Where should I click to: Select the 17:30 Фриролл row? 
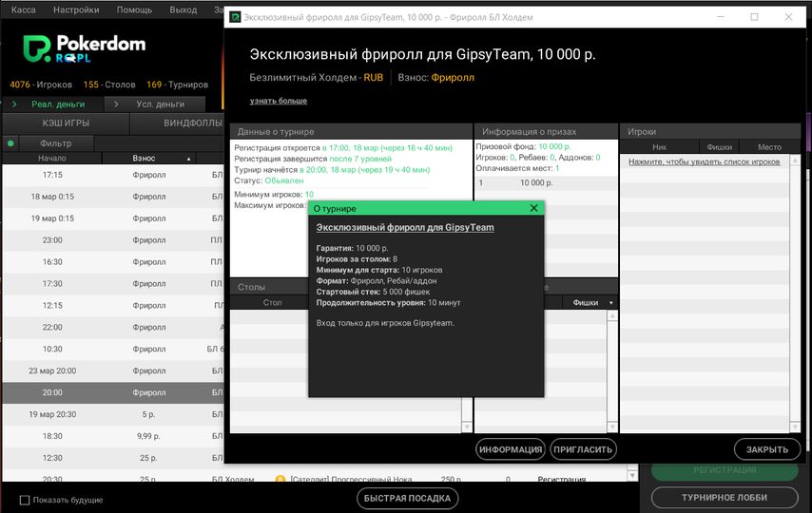click(x=113, y=284)
